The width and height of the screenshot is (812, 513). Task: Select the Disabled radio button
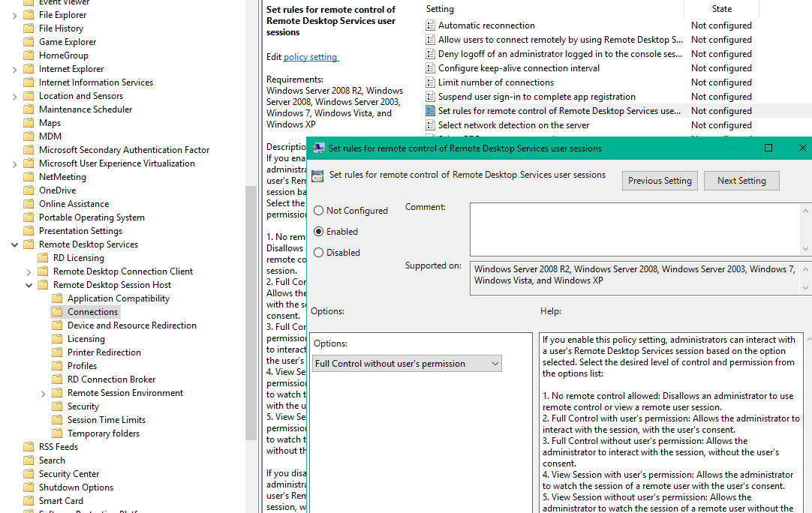click(318, 253)
